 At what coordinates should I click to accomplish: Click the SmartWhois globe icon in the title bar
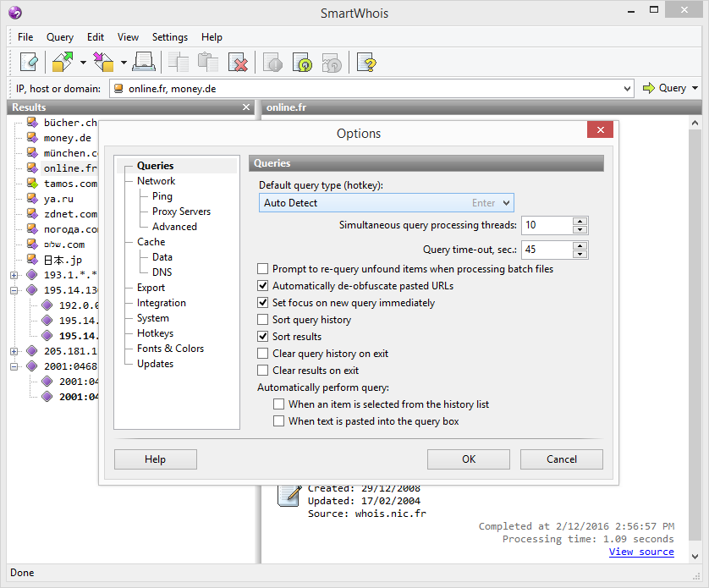click(x=14, y=13)
